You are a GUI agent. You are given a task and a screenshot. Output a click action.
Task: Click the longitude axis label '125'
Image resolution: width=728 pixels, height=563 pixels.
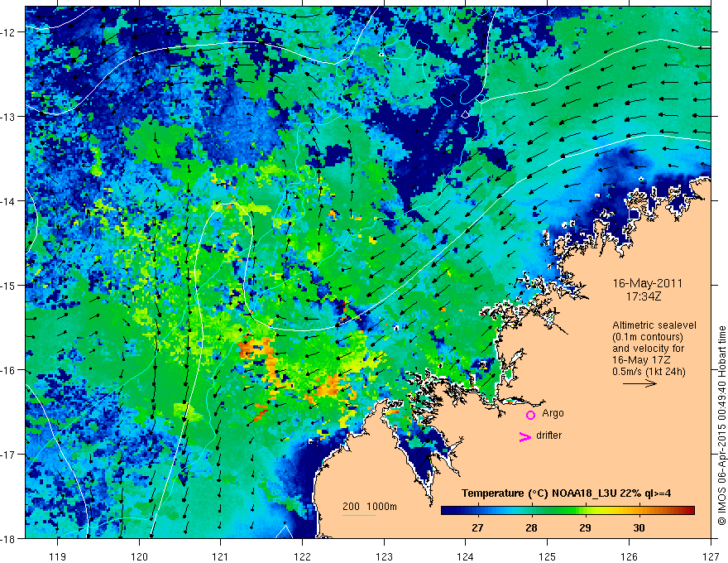click(548, 556)
